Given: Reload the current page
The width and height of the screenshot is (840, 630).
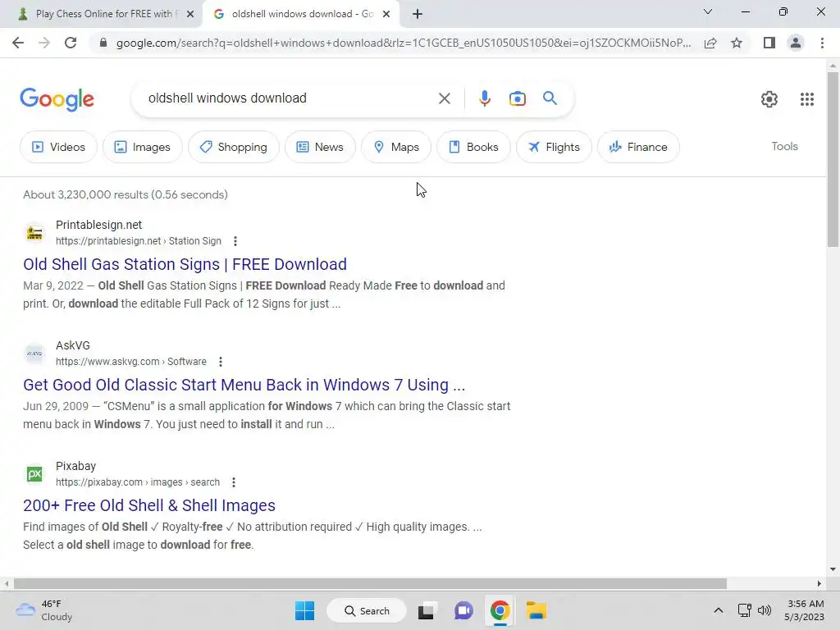Looking at the screenshot, I should [x=71, y=43].
